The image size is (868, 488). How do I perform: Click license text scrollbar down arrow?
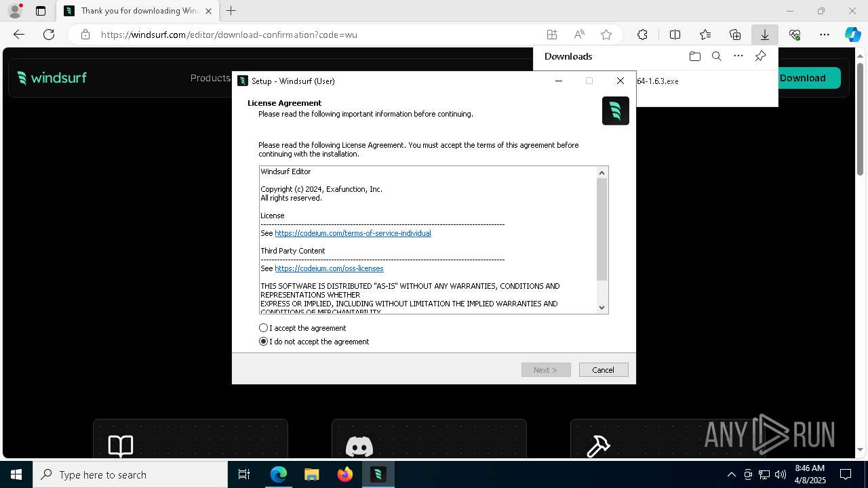click(601, 308)
